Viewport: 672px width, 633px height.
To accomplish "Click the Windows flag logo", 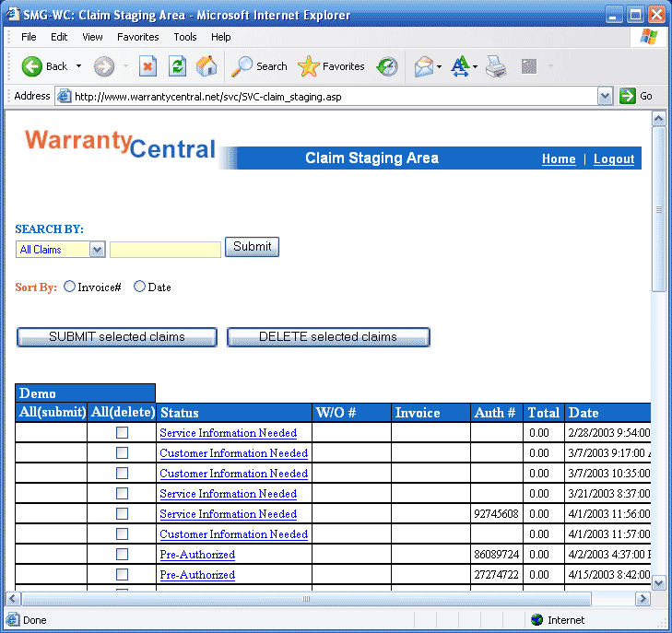I will (649, 37).
